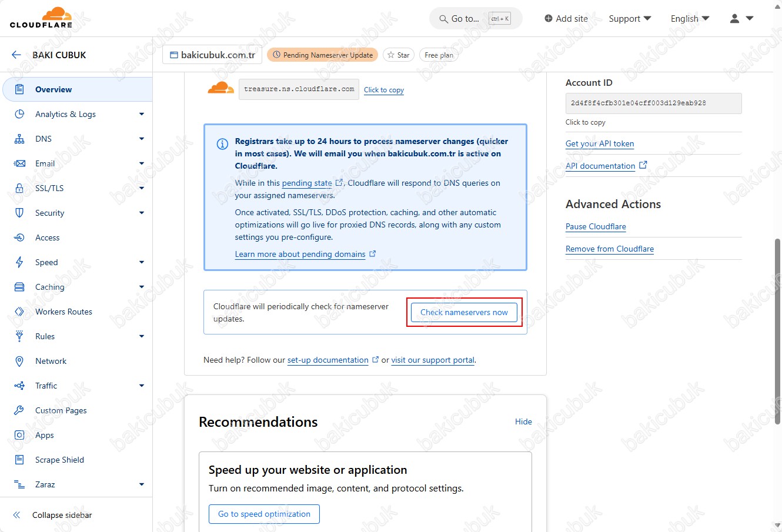Open the user account profile icon
This screenshot has width=782, height=532.
point(734,19)
